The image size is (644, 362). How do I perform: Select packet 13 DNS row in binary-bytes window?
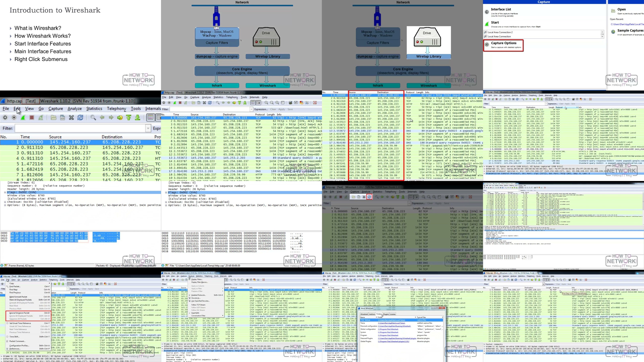[x=241, y=158]
